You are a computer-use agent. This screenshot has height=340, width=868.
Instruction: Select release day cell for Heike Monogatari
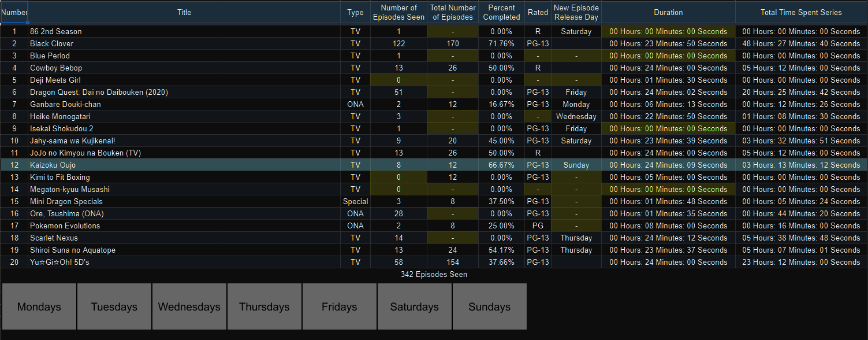tap(576, 116)
